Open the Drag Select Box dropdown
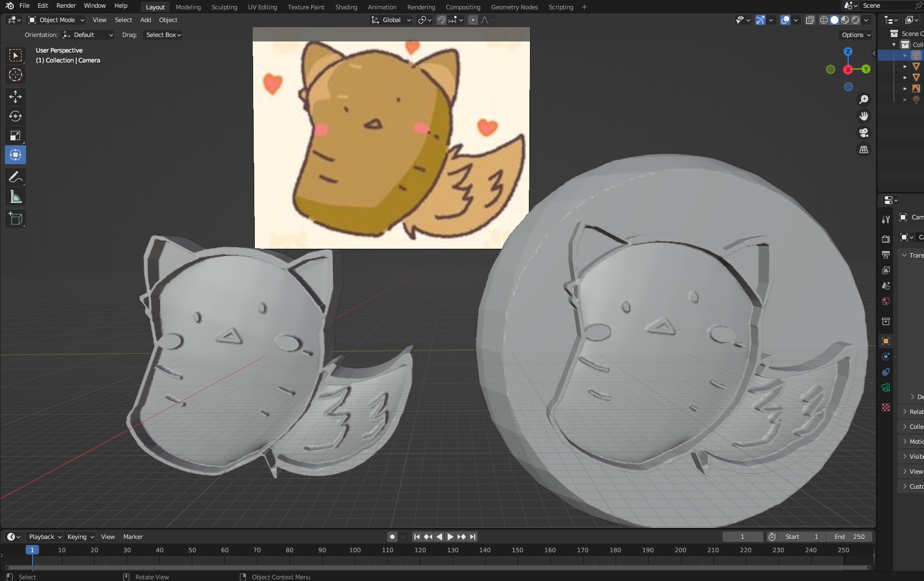Screen dimensions: 924x581 [x=163, y=35]
